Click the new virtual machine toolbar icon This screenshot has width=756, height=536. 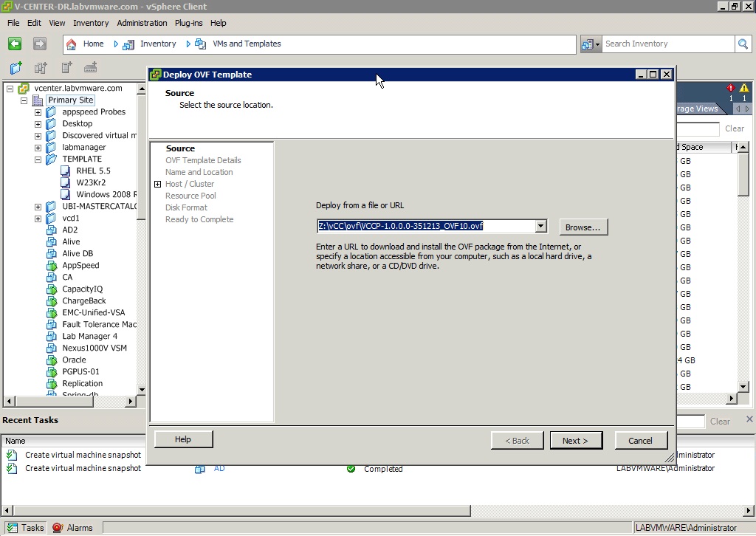click(x=66, y=67)
